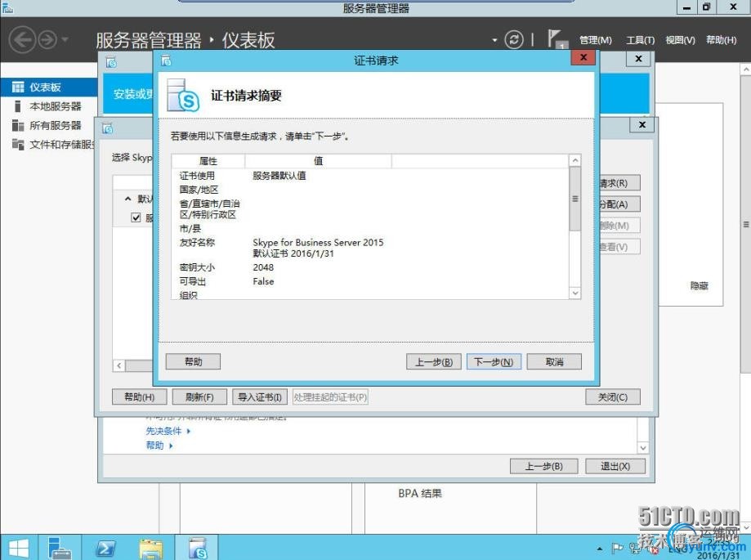
Task: Open the 帮助(H) menu
Action: [x=722, y=40]
